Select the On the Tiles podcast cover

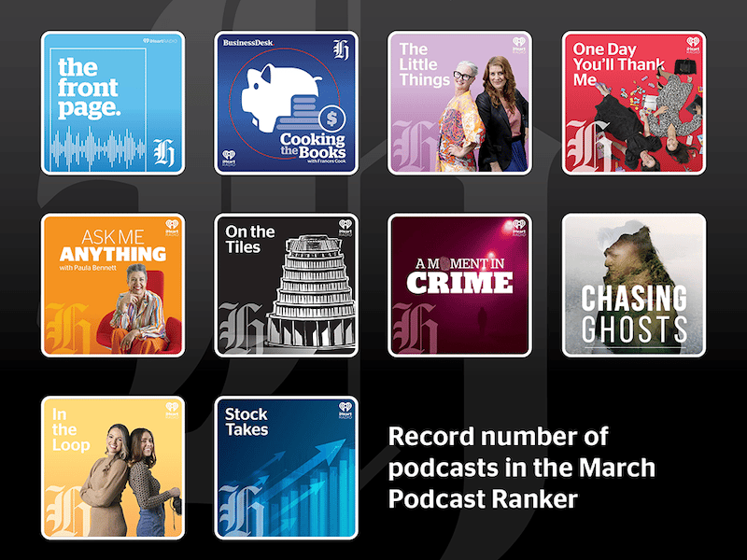point(287,286)
